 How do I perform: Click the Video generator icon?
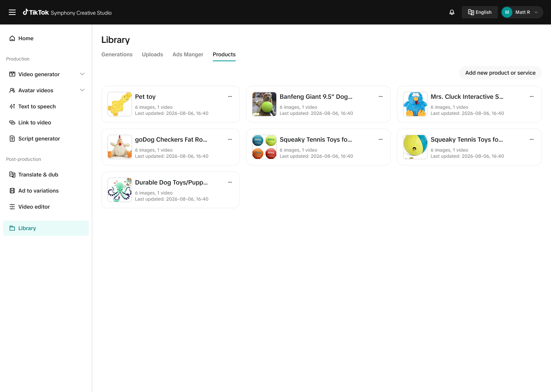pos(12,74)
